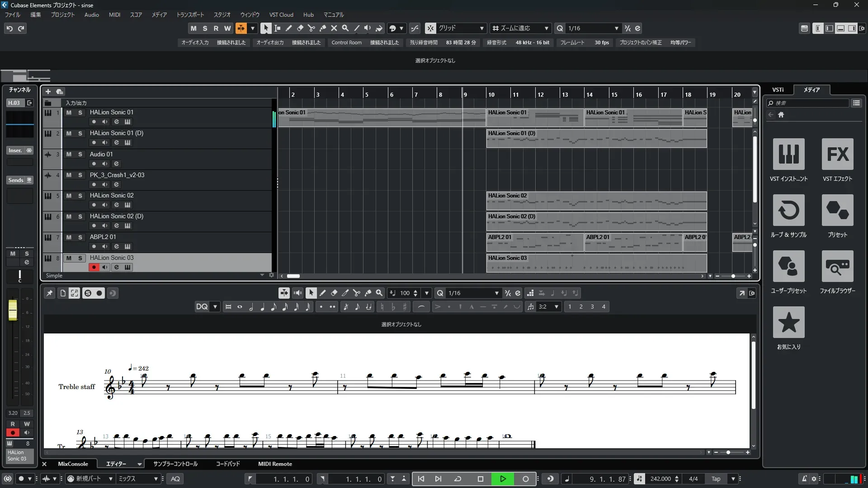Switch to the MixConsole tab
Viewport: 868px width, 488px height.
[x=73, y=464]
